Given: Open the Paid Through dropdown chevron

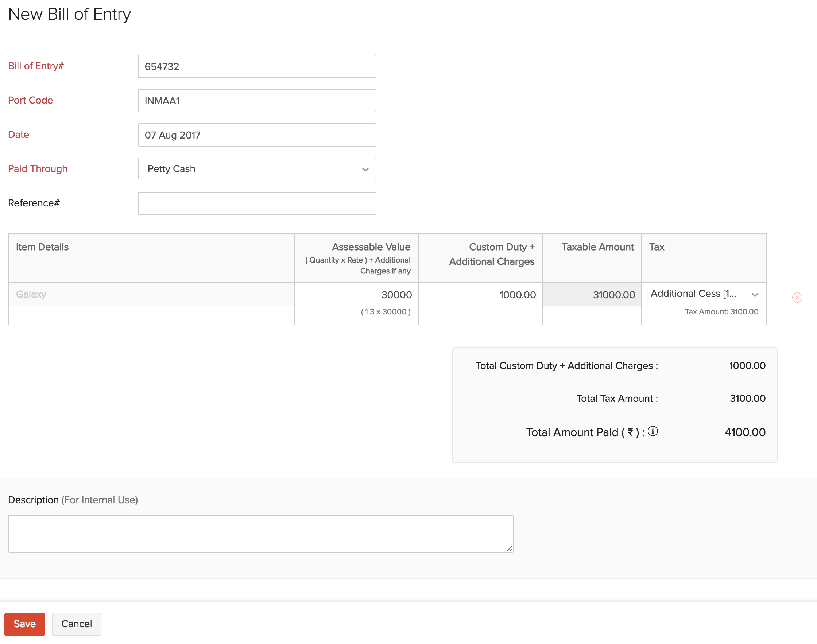Looking at the screenshot, I should [365, 169].
